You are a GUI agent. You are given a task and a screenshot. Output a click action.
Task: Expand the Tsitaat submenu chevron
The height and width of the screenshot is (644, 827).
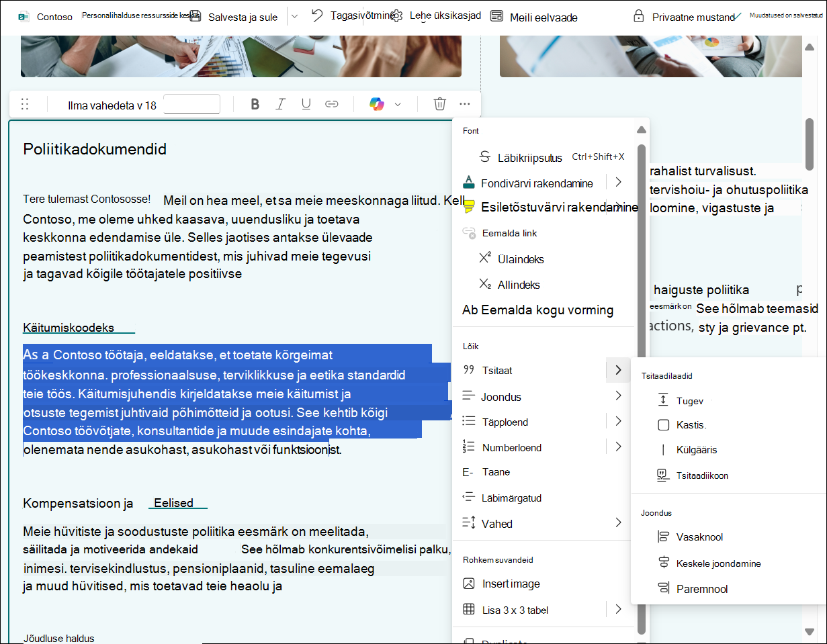[617, 370]
